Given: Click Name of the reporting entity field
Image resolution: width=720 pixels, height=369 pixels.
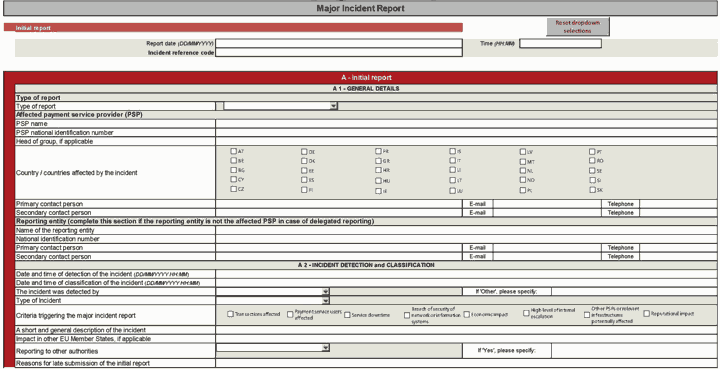Looking at the screenshot, I should coord(466,230).
